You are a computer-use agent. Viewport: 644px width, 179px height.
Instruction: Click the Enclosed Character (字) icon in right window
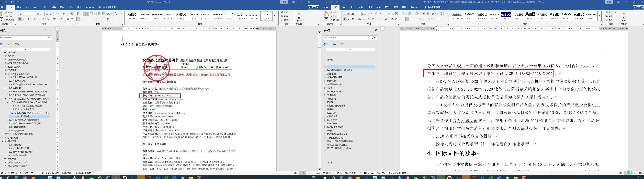click(397, 19)
